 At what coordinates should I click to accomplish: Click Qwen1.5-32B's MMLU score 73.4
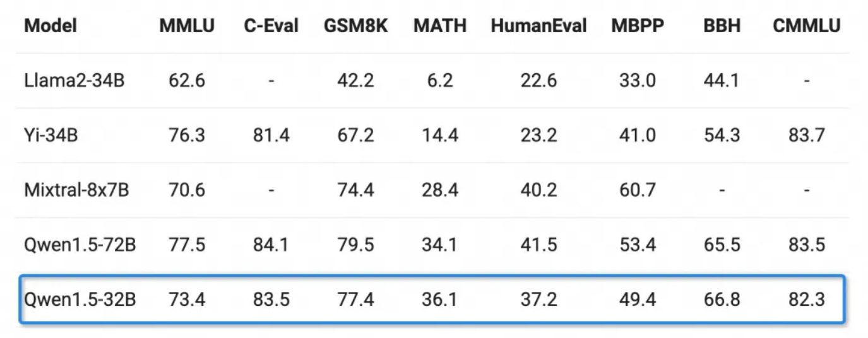(x=187, y=299)
